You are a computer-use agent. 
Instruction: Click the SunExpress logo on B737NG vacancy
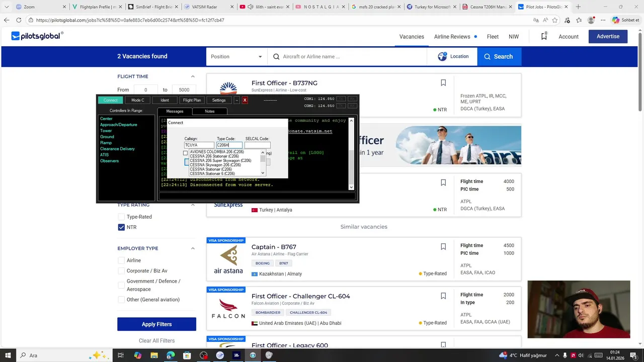coord(228,89)
